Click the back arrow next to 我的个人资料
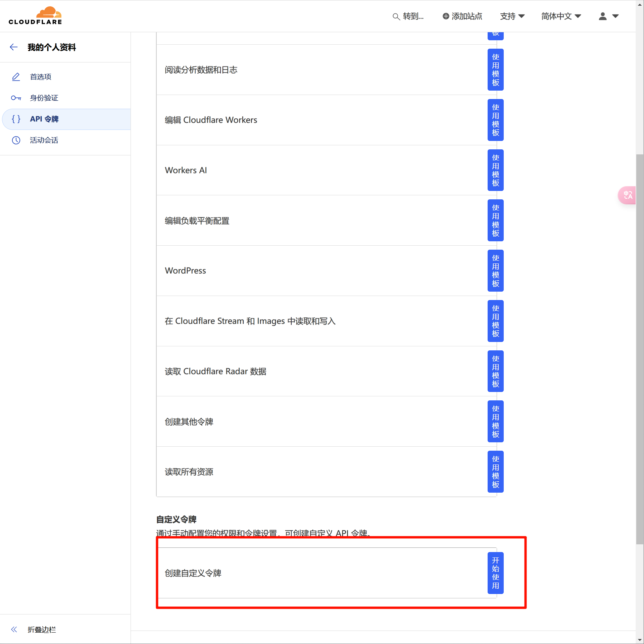The width and height of the screenshot is (644, 644). pyautogui.click(x=14, y=47)
